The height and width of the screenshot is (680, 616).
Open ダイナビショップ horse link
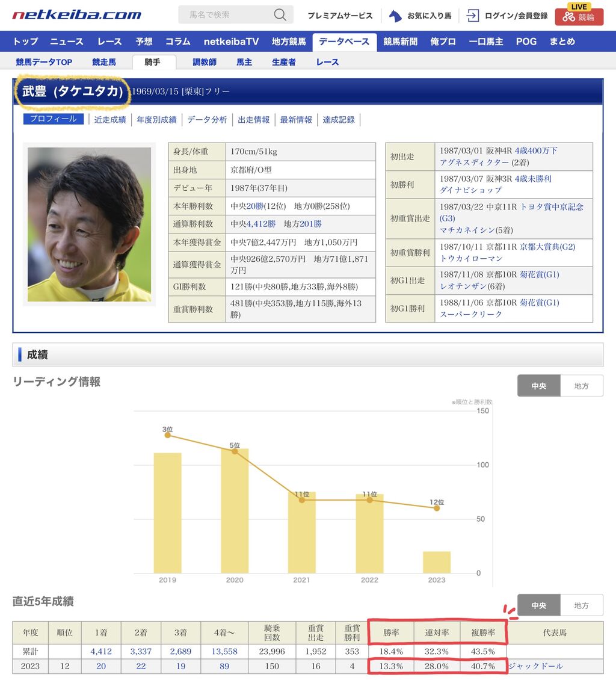(x=471, y=190)
